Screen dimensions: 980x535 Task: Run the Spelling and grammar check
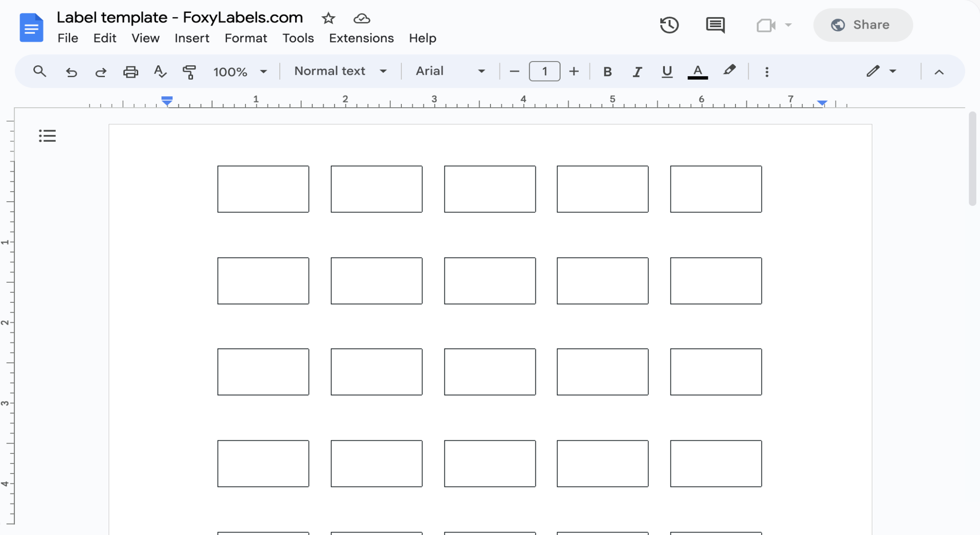(160, 72)
